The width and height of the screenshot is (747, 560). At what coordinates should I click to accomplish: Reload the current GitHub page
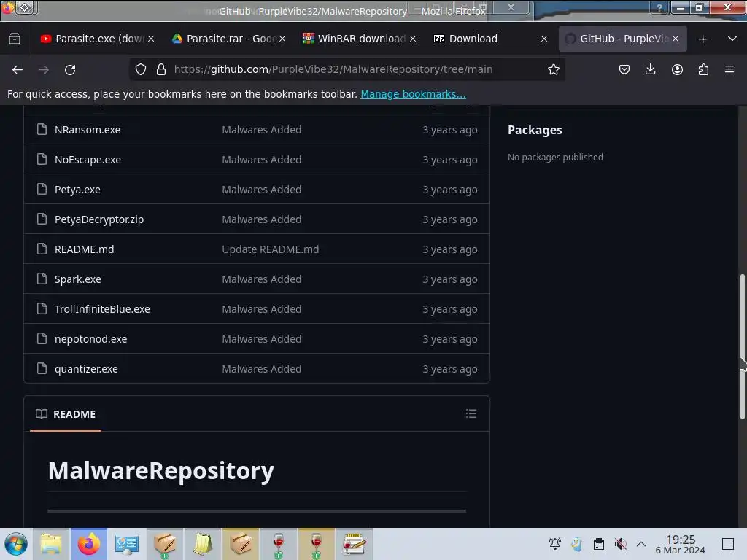coord(70,69)
